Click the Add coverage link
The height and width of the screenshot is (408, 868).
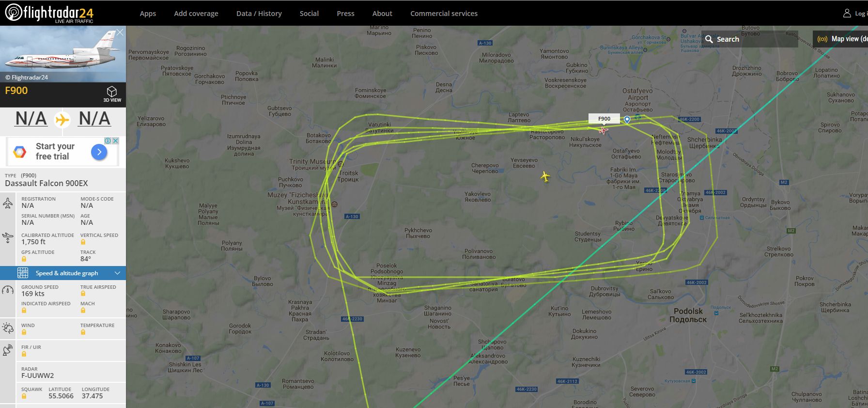[x=196, y=14]
